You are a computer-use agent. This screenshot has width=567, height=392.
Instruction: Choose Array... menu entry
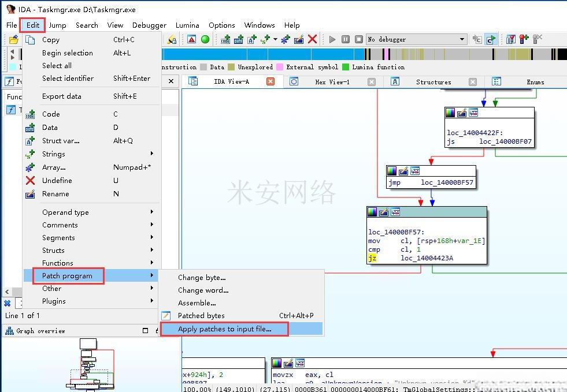click(x=92, y=167)
